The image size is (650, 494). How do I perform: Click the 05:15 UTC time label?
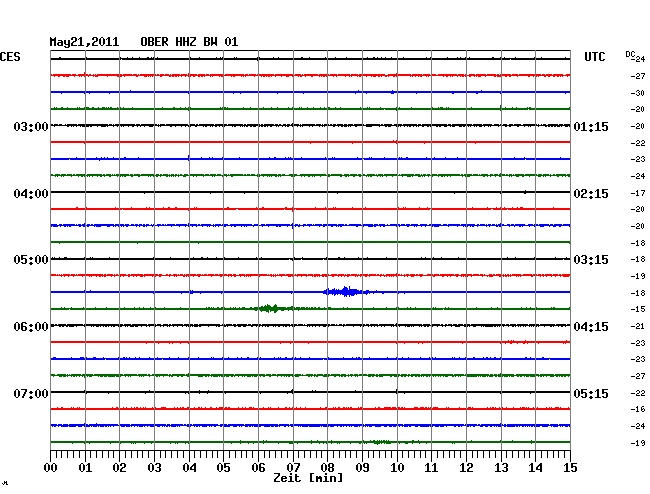coord(591,393)
